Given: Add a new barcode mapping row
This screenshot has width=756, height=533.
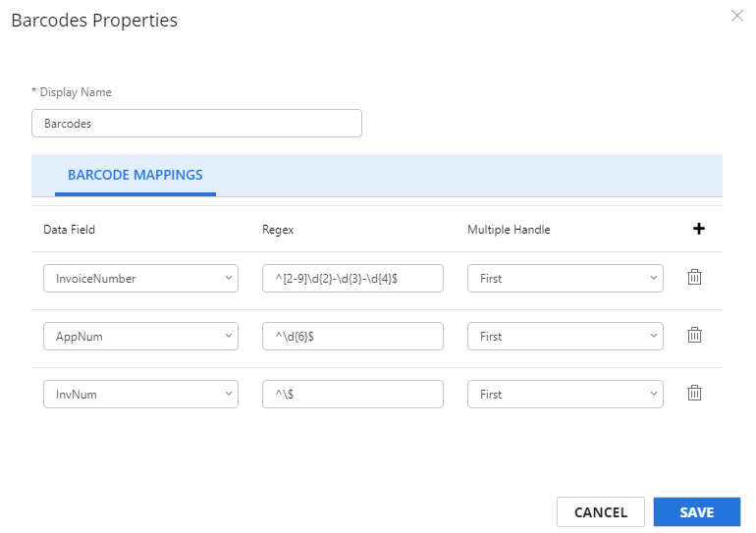Looking at the screenshot, I should pyautogui.click(x=699, y=229).
